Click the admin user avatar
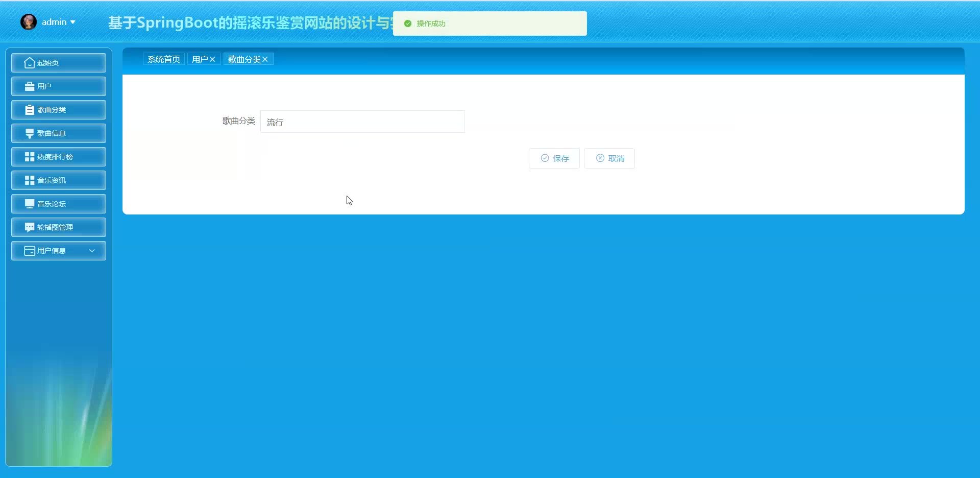The width and height of the screenshot is (980, 478). point(29,22)
